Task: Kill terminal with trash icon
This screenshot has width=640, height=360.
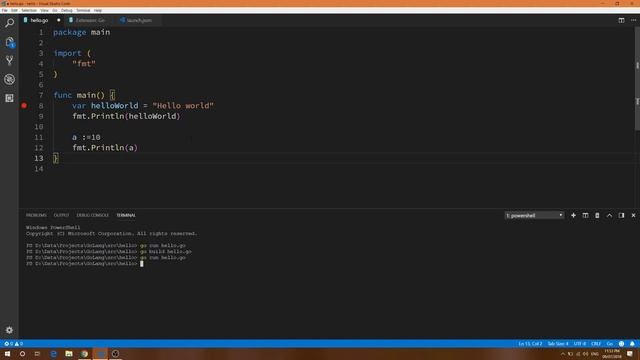Action: (x=597, y=216)
